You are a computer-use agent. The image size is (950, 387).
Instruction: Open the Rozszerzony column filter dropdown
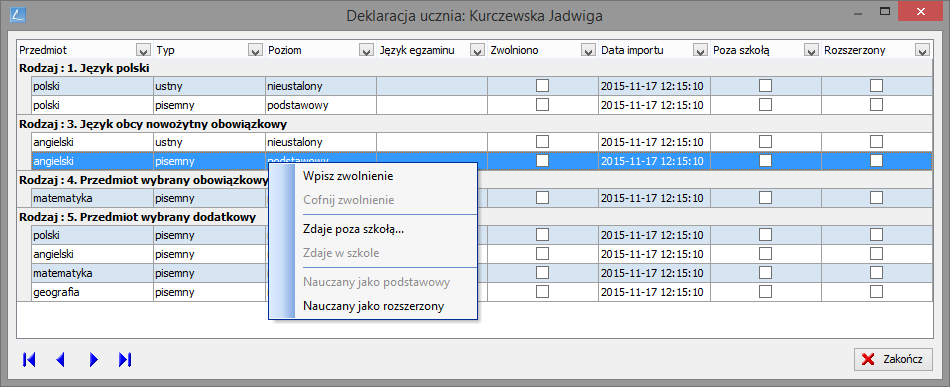[923, 50]
